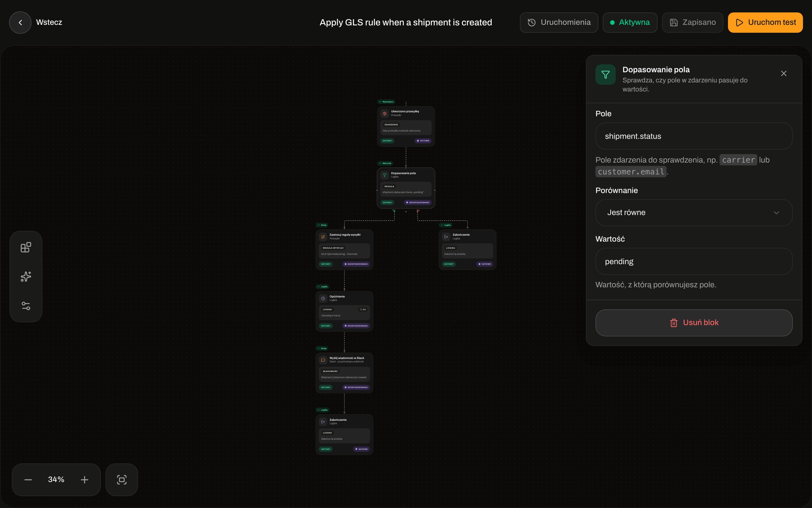Select the bottom Zakończenie node
The width and height of the screenshot is (812, 508).
pyautogui.click(x=344, y=435)
